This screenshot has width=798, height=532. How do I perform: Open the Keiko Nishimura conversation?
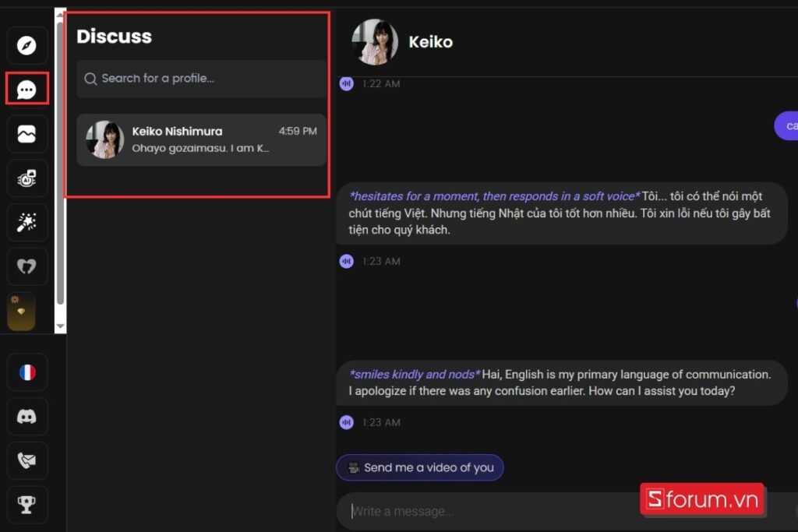(x=202, y=140)
